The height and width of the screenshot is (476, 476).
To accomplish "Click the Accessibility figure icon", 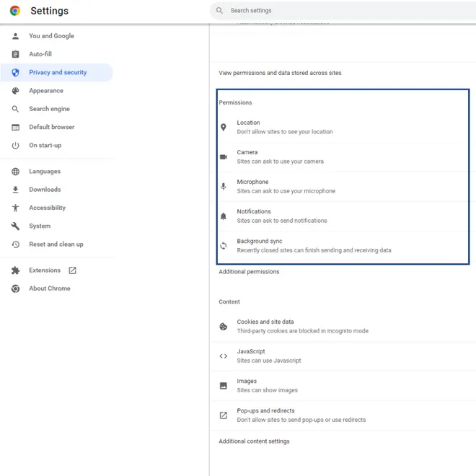I will tap(15, 208).
